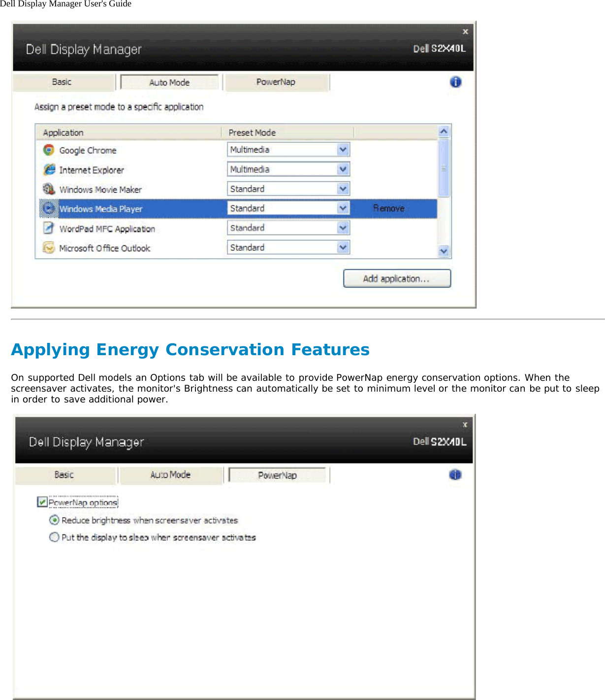The image size is (605, 700).
Task: Click the Add application... button
Action: pos(397,278)
